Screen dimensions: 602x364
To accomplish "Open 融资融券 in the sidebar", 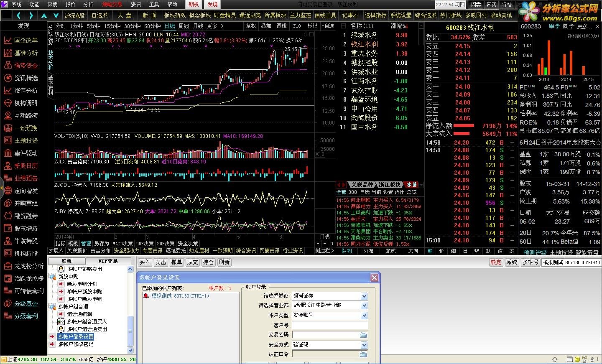I will coord(26,216).
